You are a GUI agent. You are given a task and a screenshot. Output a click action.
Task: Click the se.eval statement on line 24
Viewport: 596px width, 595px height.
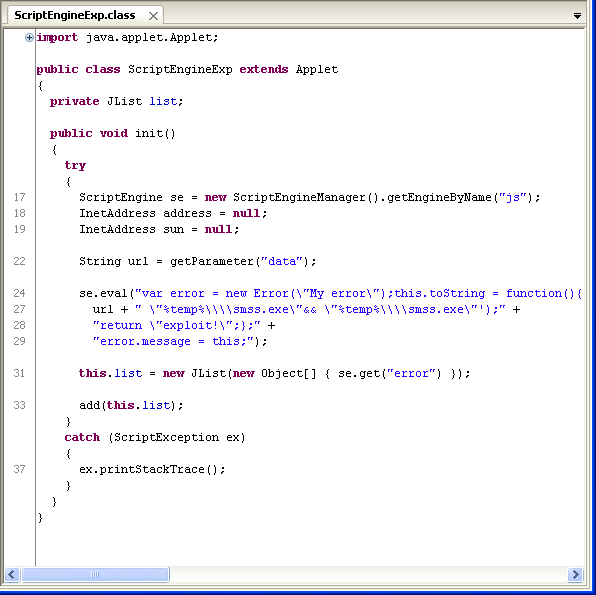click(x=330, y=293)
